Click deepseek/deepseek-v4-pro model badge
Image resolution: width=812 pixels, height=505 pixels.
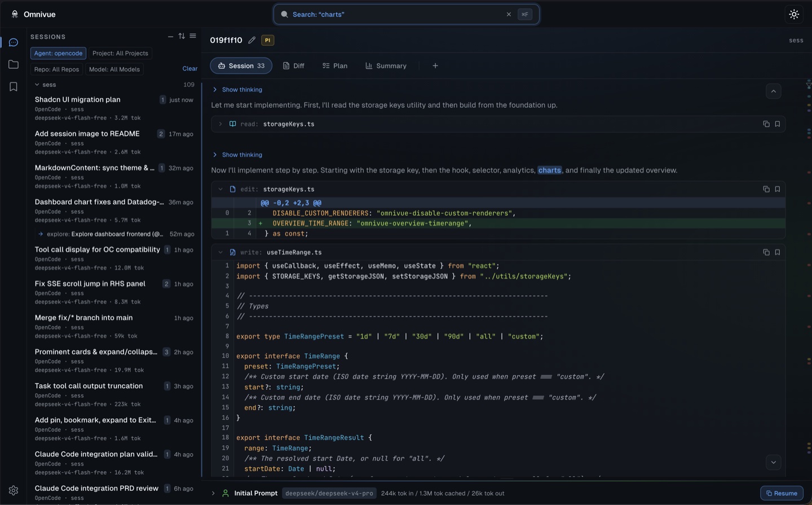[x=329, y=493]
